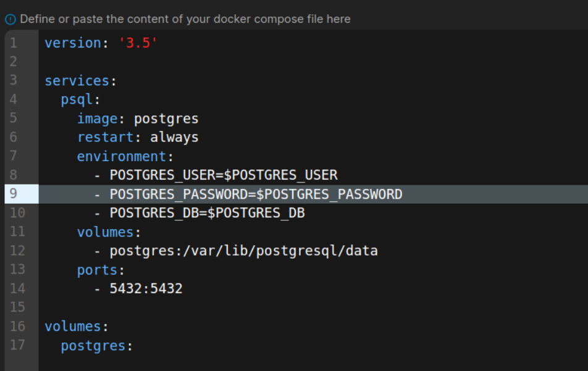Viewport: 588px width, 371px height.
Task: Click the POSTGRES_DB=$POSTGRES_DB entry
Action: 207,213
